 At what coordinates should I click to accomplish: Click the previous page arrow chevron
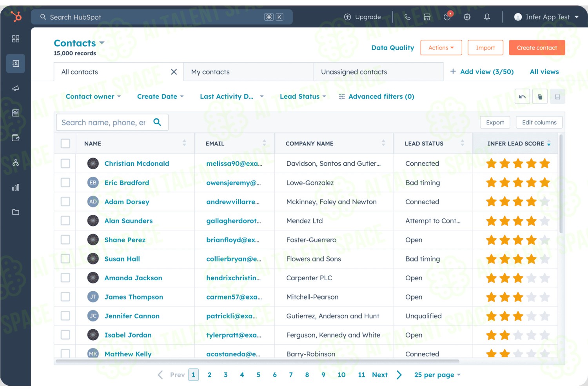click(x=160, y=375)
